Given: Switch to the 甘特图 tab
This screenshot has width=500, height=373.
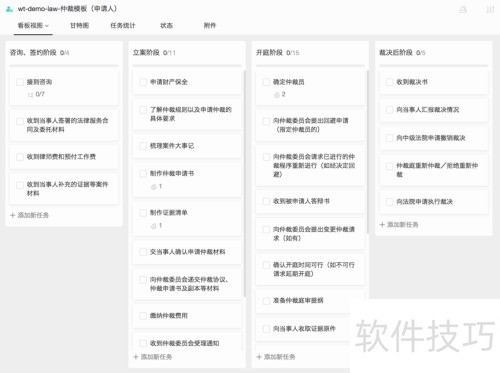Looking at the screenshot, I should [79, 25].
